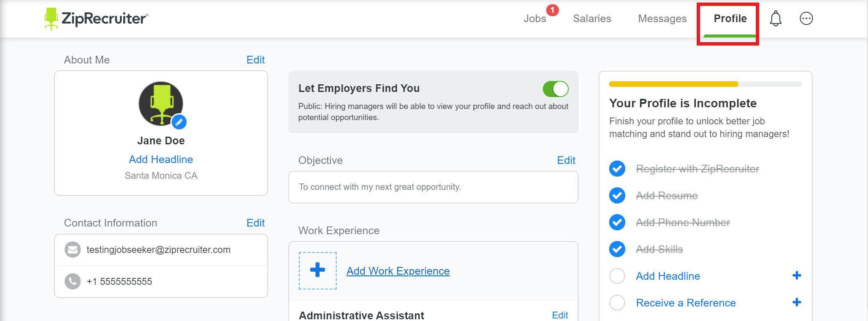Click the ZipRecruiter chair logo
This screenshot has width=868, height=321.
click(51, 18)
